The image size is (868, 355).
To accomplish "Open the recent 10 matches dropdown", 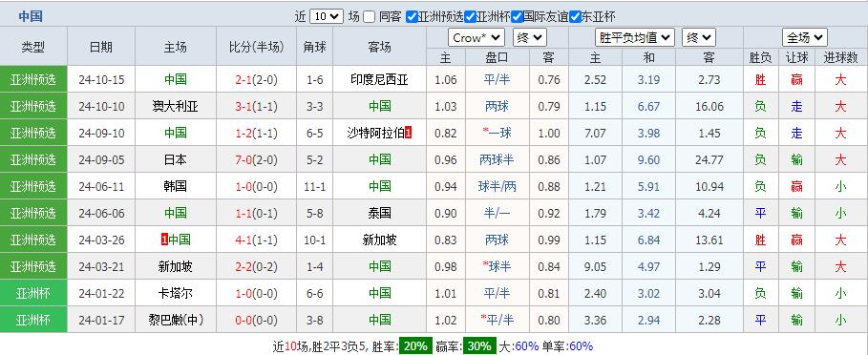I will [x=326, y=16].
